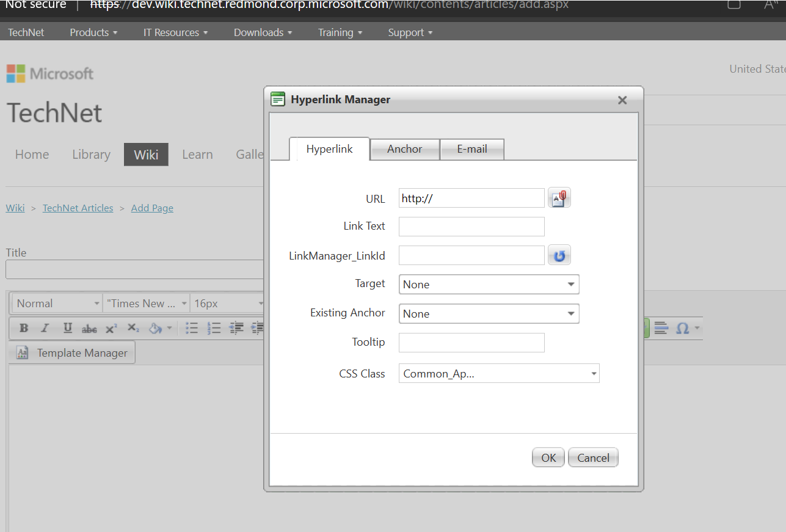Insert a special character with the Omega icon
786x532 pixels.
(683, 328)
